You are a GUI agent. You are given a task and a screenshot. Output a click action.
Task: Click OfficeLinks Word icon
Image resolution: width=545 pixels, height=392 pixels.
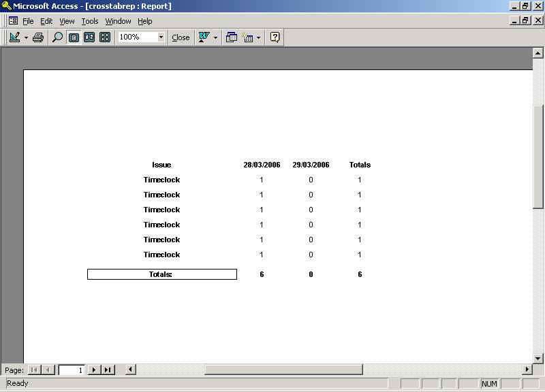(204, 37)
